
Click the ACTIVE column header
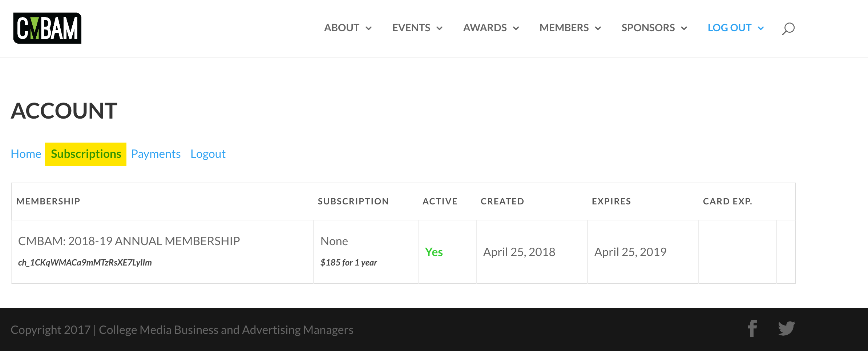pyautogui.click(x=440, y=202)
